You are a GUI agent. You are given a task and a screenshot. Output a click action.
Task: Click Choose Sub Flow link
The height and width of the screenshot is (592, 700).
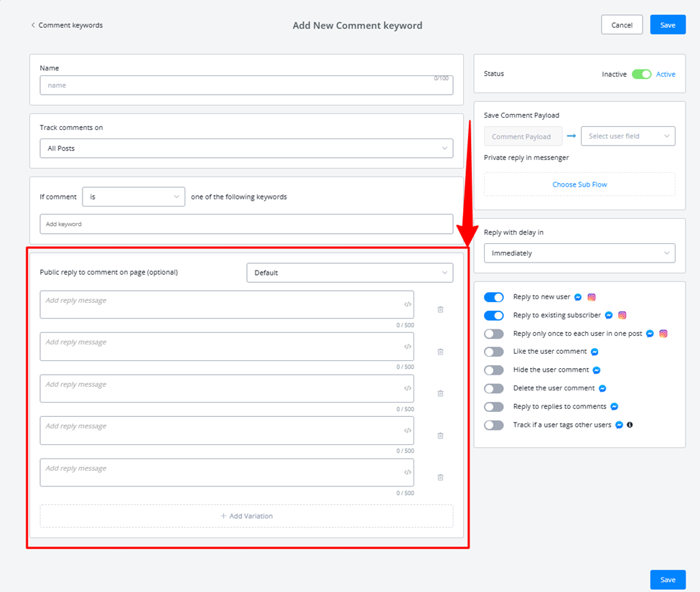pos(579,184)
